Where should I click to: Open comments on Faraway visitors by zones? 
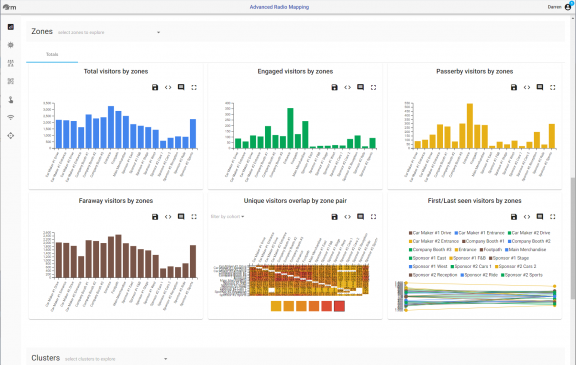[x=181, y=217]
